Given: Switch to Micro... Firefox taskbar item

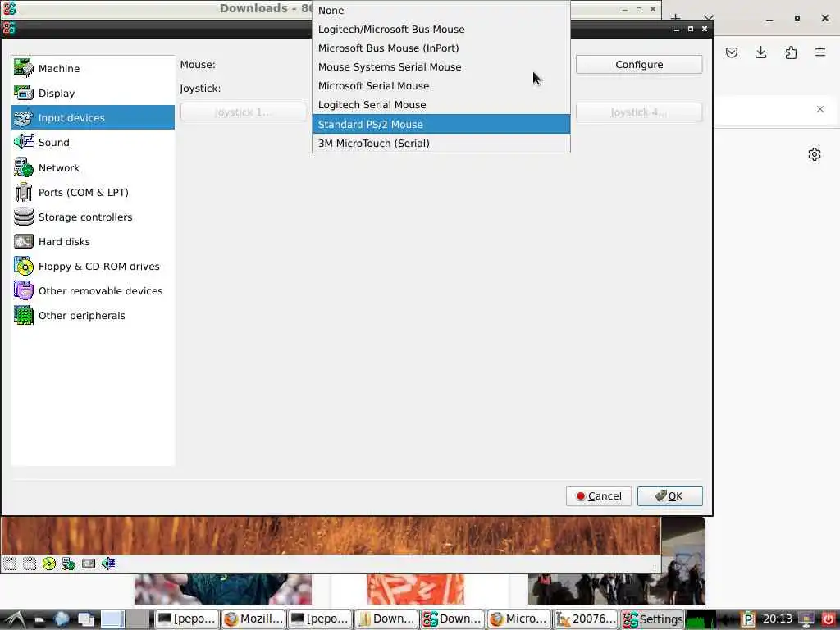Looking at the screenshot, I should tap(519, 619).
